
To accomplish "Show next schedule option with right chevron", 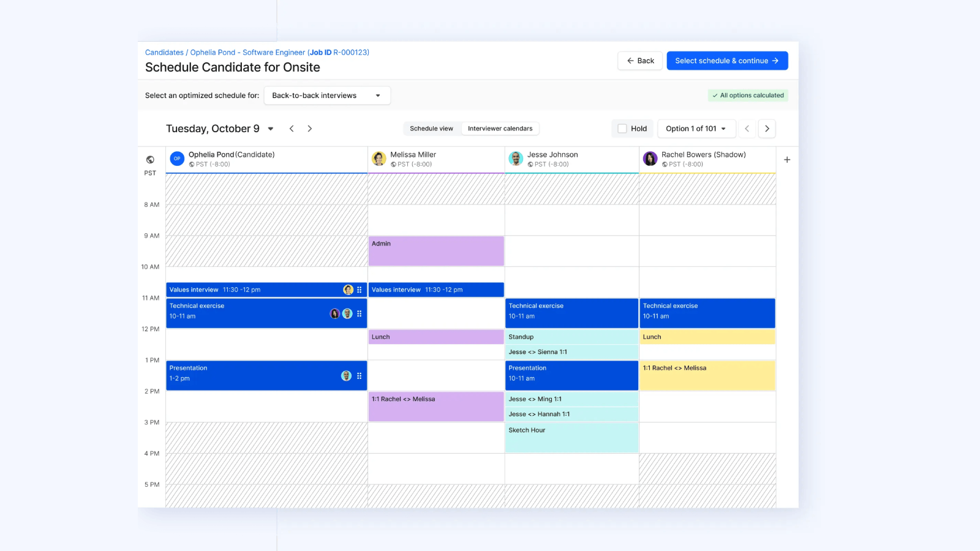I will point(767,129).
